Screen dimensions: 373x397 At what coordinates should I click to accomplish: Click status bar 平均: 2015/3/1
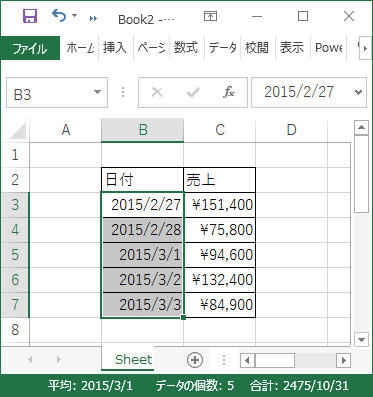(x=90, y=386)
